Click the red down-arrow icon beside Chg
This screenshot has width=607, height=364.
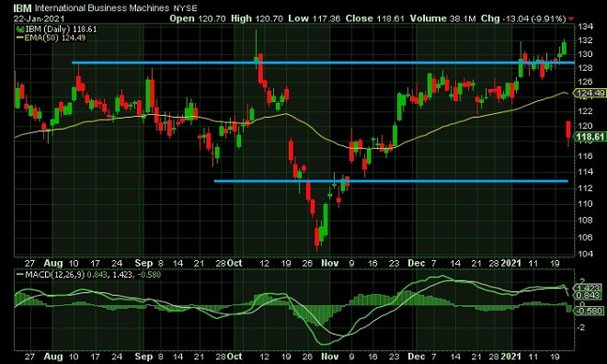(x=571, y=18)
